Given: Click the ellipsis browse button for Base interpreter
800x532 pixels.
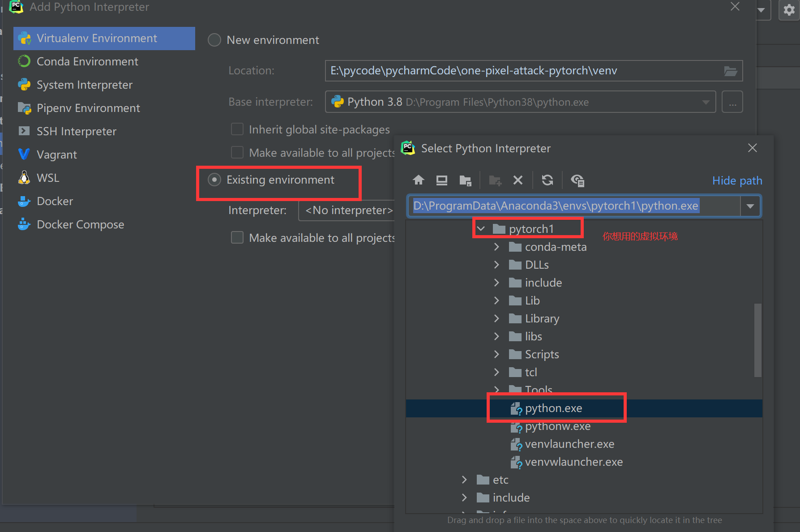Looking at the screenshot, I should (x=732, y=102).
